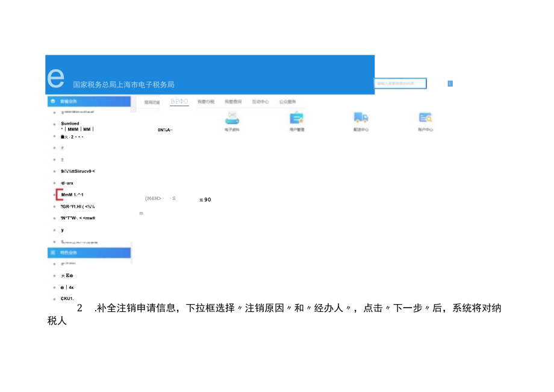The image size is (554, 392).
Task: Switch to the 我要办税 tab
Action: pyautogui.click(x=205, y=101)
